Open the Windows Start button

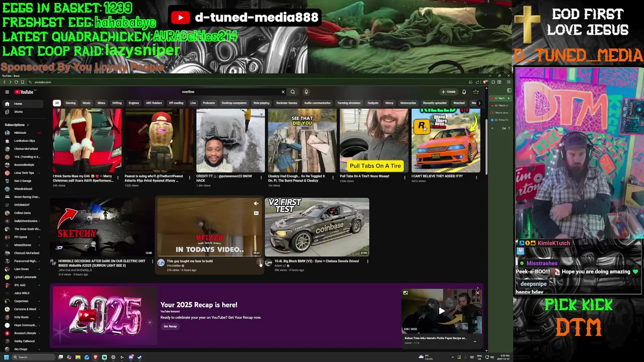click(7, 357)
